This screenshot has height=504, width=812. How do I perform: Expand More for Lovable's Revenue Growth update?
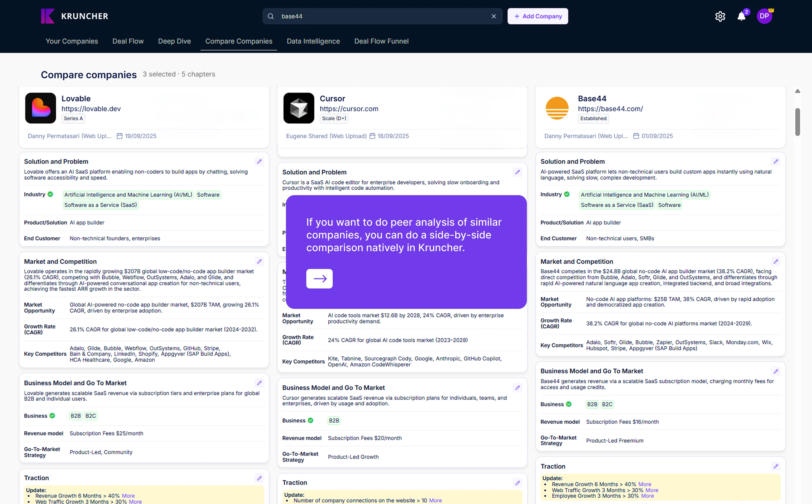128,496
